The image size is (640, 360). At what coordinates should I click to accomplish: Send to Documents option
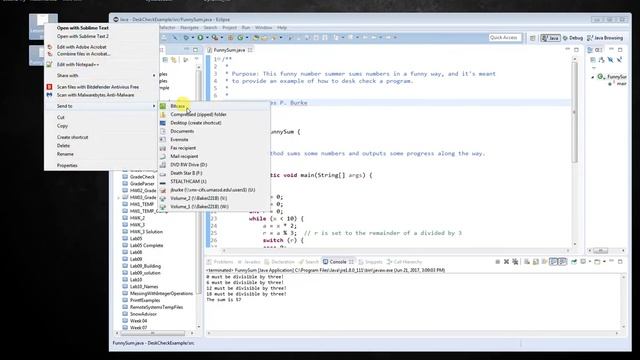tap(182, 131)
